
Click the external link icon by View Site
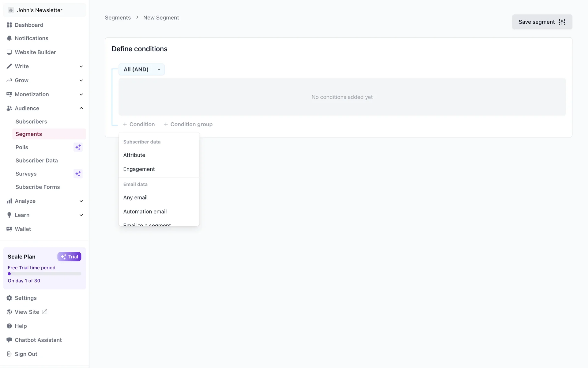(44, 312)
